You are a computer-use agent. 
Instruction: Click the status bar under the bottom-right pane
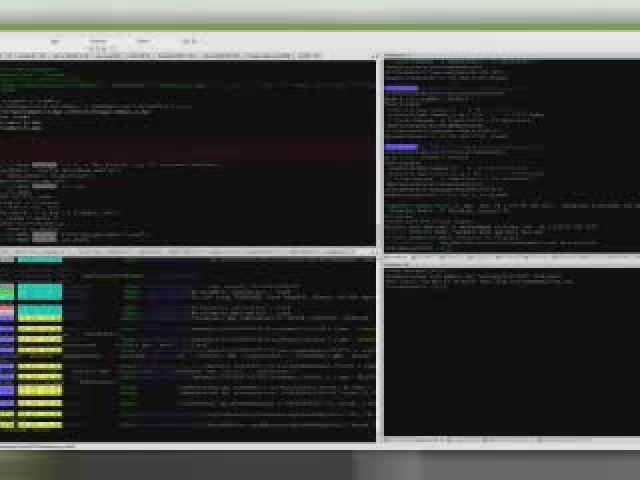tap(510, 440)
